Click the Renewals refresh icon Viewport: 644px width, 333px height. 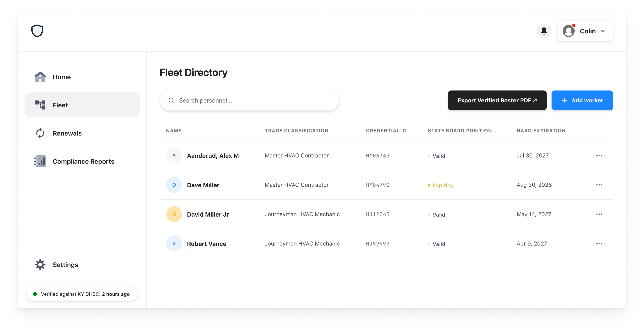[x=40, y=133]
